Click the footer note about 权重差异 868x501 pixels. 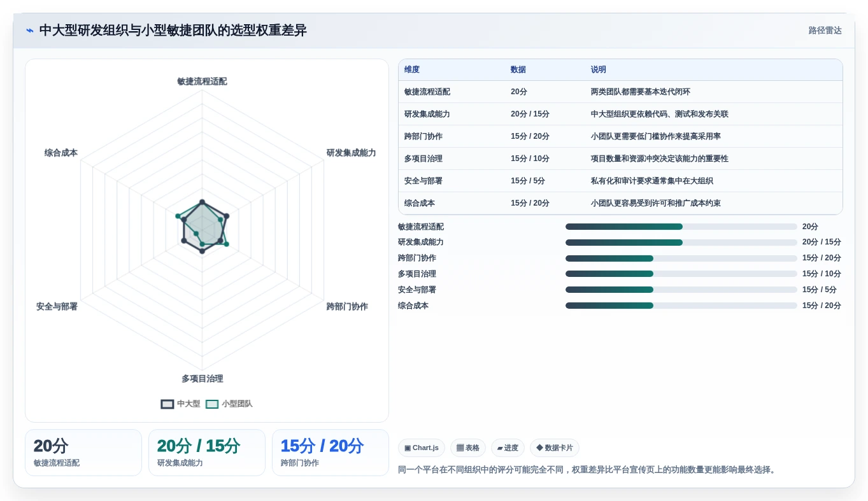point(588,470)
